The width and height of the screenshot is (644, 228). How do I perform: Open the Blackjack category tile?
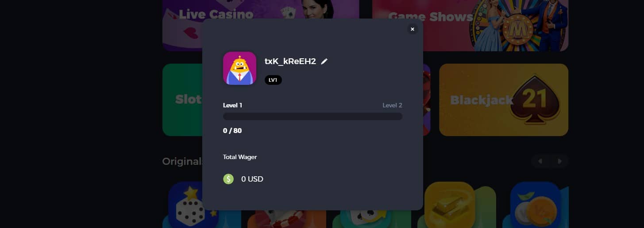[504, 100]
